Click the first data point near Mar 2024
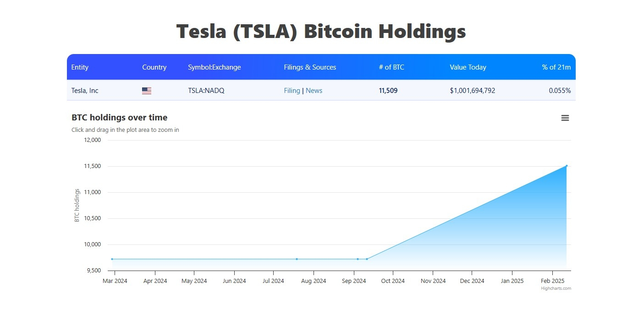 112,259
